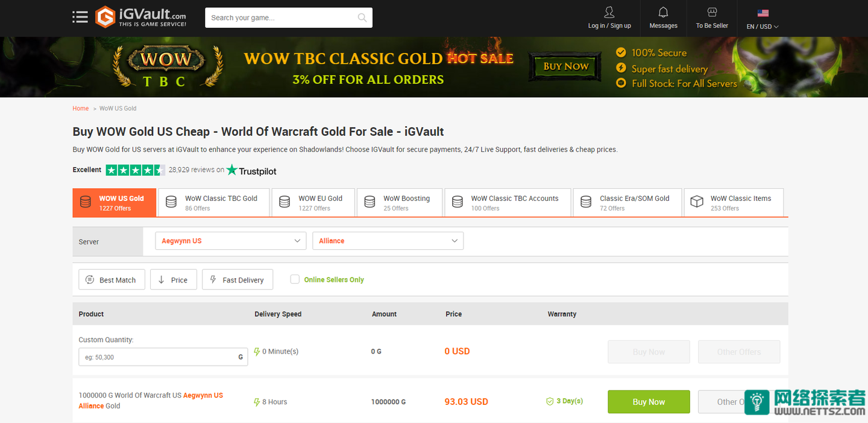Open the hamburger menu icon
The image size is (868, 423).
pos(80,17)
